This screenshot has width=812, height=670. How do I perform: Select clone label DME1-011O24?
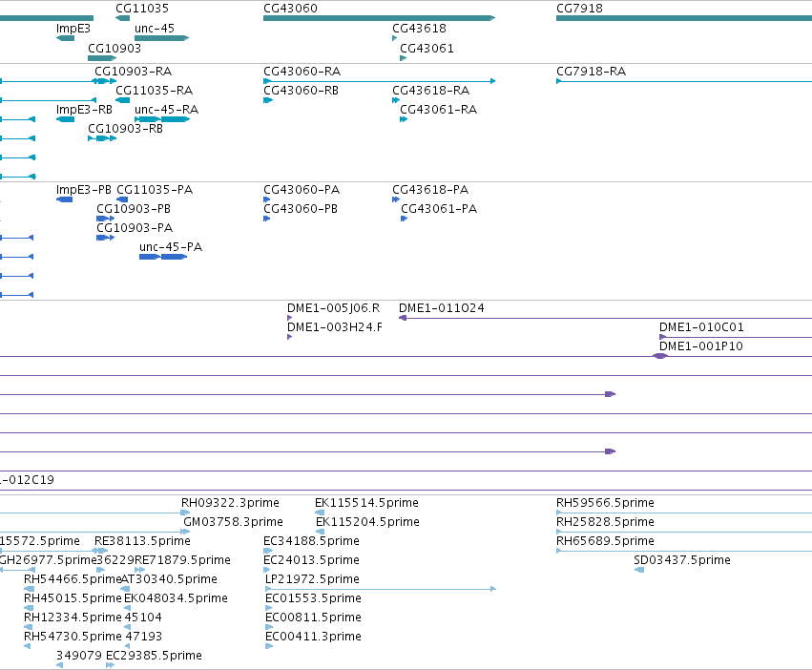[x=442, y=308]
